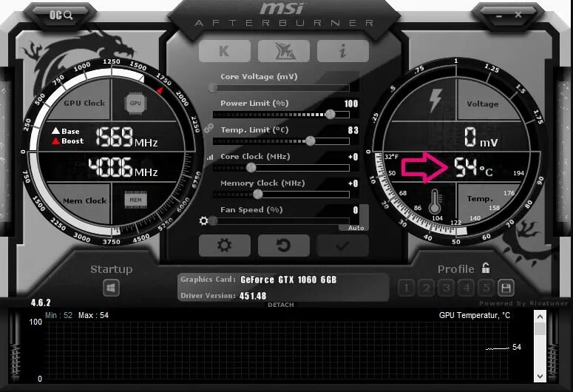Click the Core Voltage slider handle
573x392 pixels.
(213, 88)
